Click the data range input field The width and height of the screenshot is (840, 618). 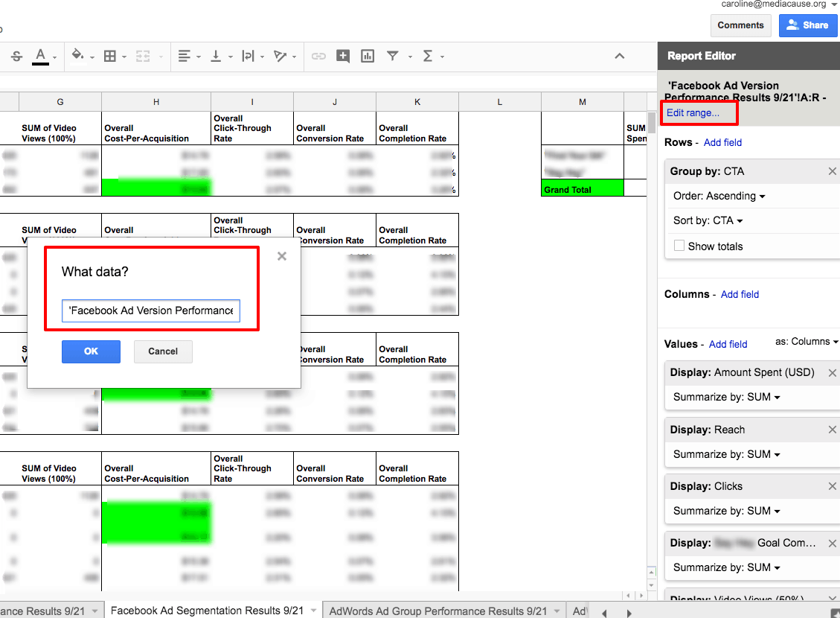[x=151, y=311]
